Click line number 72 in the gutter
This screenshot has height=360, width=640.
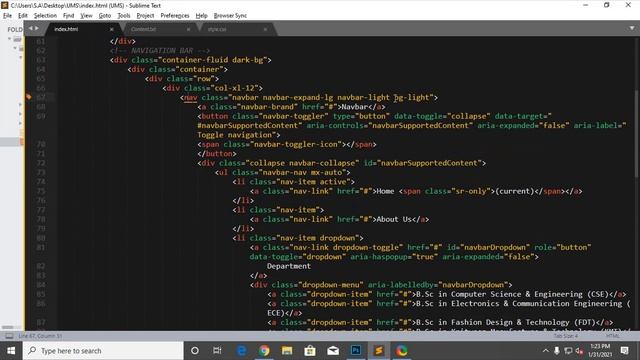click(41, 163)
